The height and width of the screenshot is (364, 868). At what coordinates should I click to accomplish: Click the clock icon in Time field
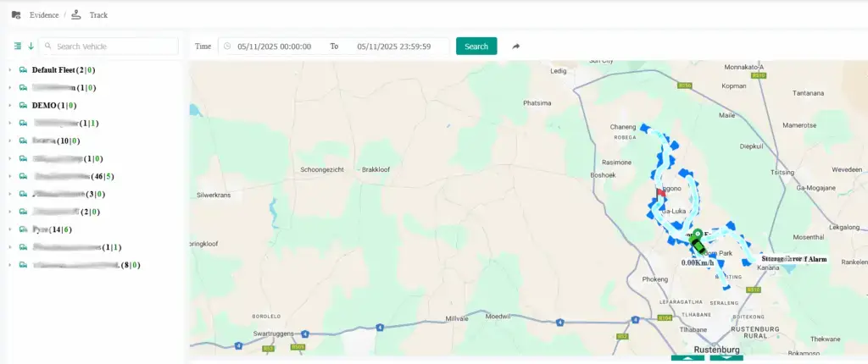[227, 47]
